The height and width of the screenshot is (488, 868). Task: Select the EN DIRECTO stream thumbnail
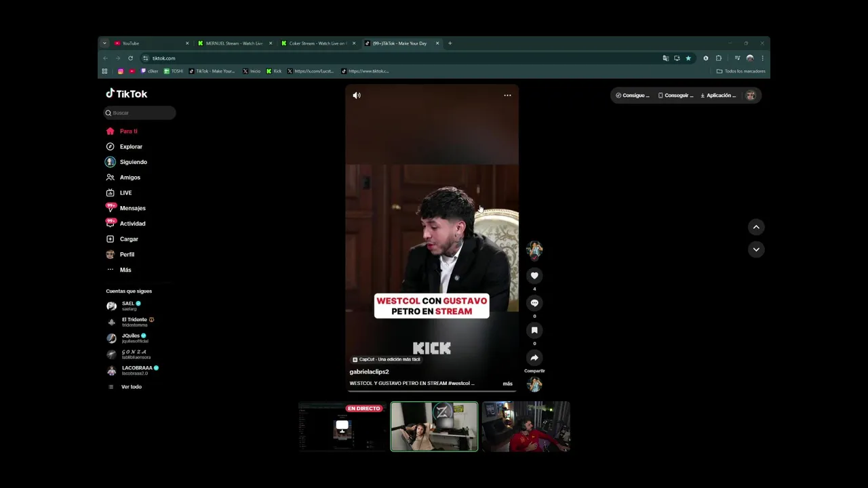tap(342, 426)
